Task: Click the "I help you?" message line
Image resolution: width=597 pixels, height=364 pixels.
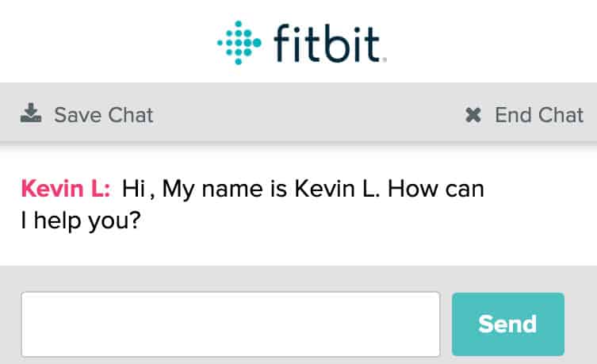Action: (x=80, y=220)
